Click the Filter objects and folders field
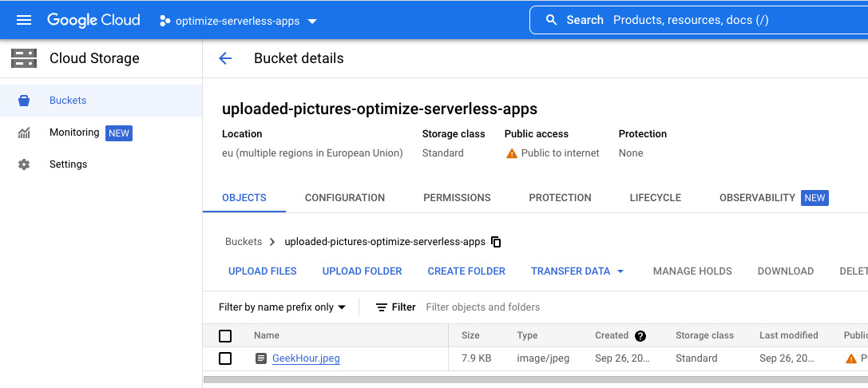This screenshot has width=868, height=388. point(559,307)
